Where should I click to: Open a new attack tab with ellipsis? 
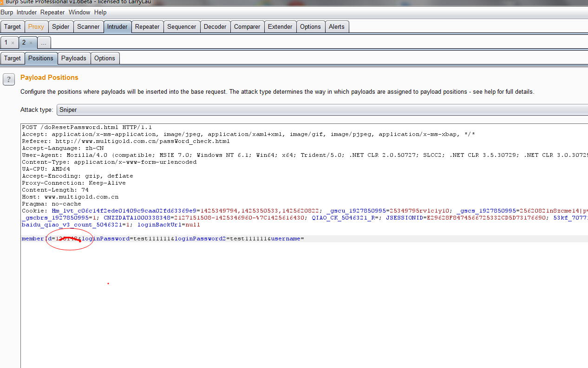[x=44, y=43]
